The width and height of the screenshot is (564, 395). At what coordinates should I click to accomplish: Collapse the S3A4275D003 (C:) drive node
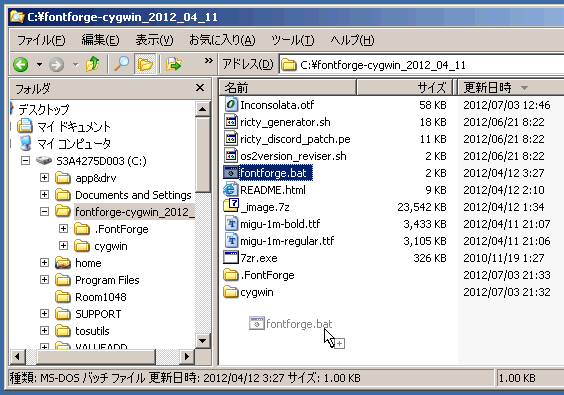point(25,161)
